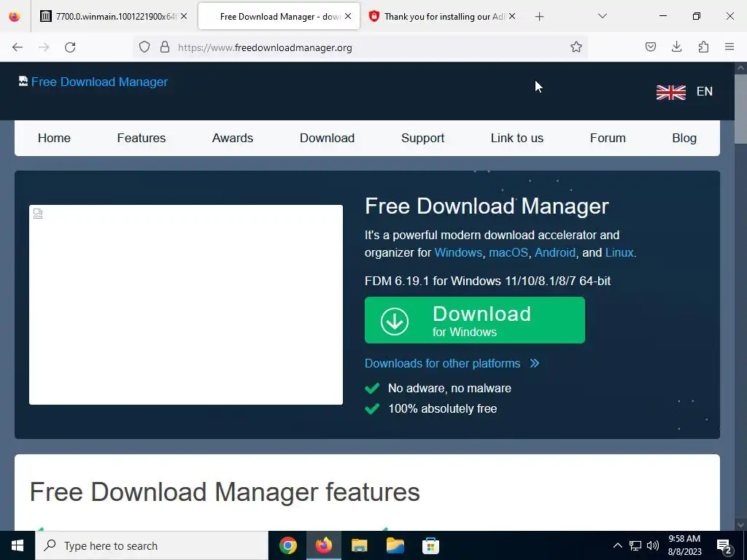Open the clock showing 9:58 AM

click(x=684, y=545)
